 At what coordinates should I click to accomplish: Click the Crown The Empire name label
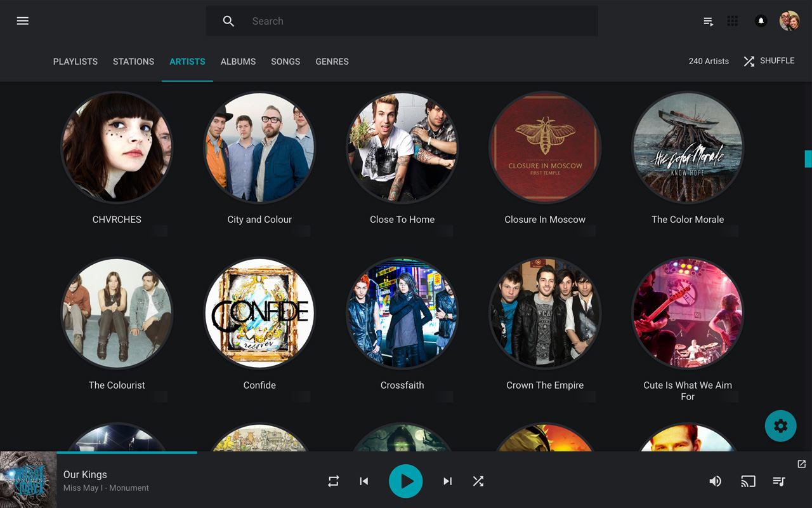545,385
